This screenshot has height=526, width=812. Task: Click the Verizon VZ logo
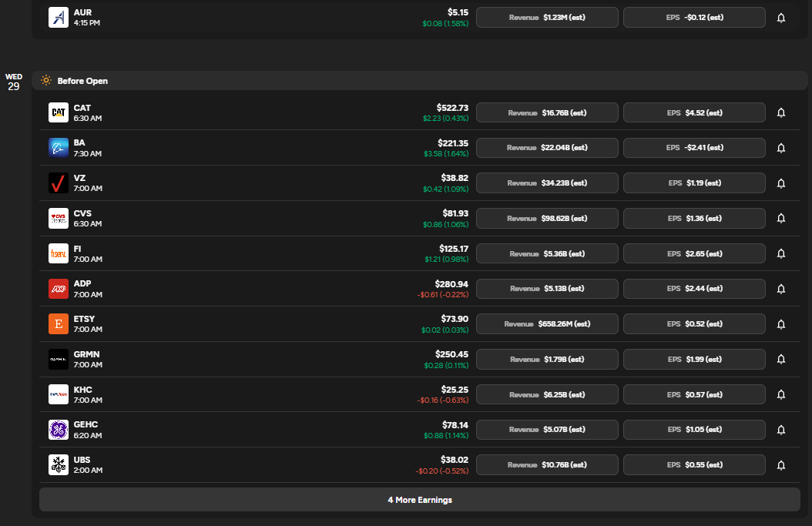coord(59,183)
